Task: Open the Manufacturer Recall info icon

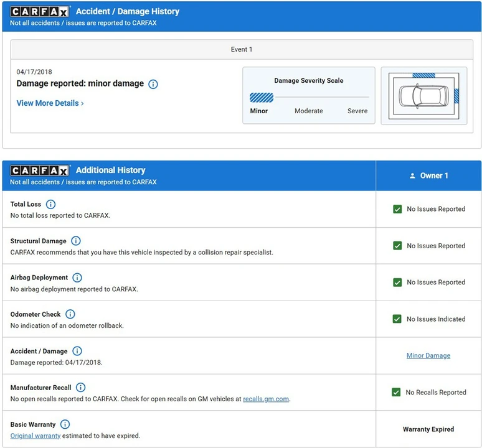Action: click(80, 388)
